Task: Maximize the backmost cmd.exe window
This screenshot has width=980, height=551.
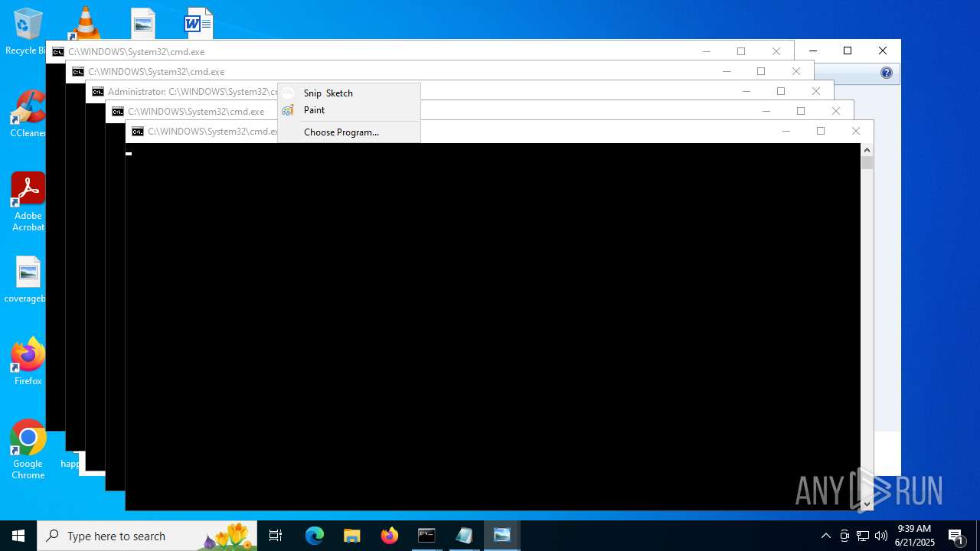Action: point(741,51)
